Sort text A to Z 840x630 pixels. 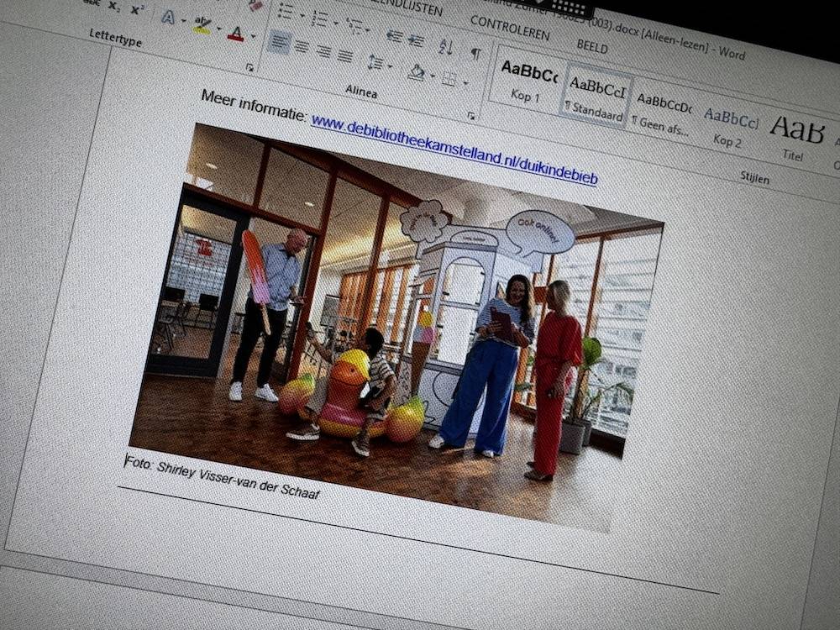[x=446, y=46]
